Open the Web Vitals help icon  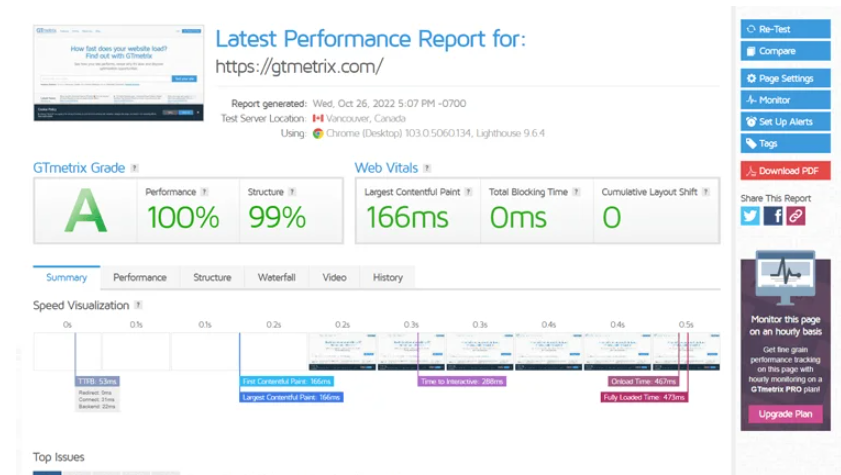pos(427,168)
